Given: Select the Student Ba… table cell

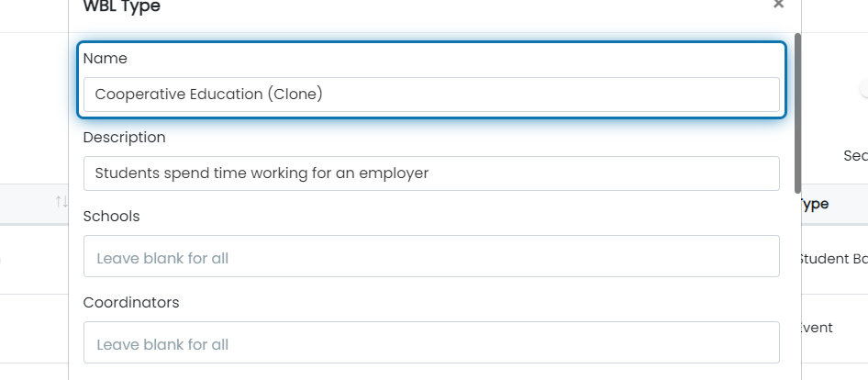Looking at the screenshot, I should pyautogui.click(x=834, y=259).
